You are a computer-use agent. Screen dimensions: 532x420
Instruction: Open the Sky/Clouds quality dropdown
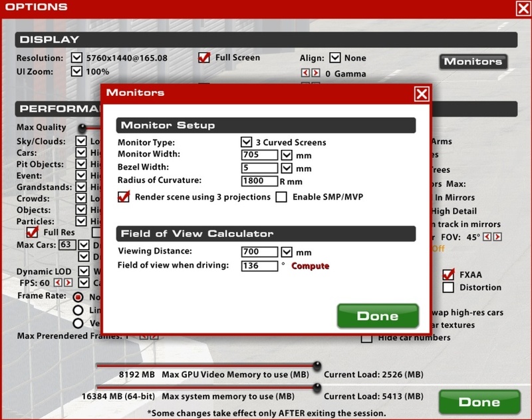[x=81, y=141]
